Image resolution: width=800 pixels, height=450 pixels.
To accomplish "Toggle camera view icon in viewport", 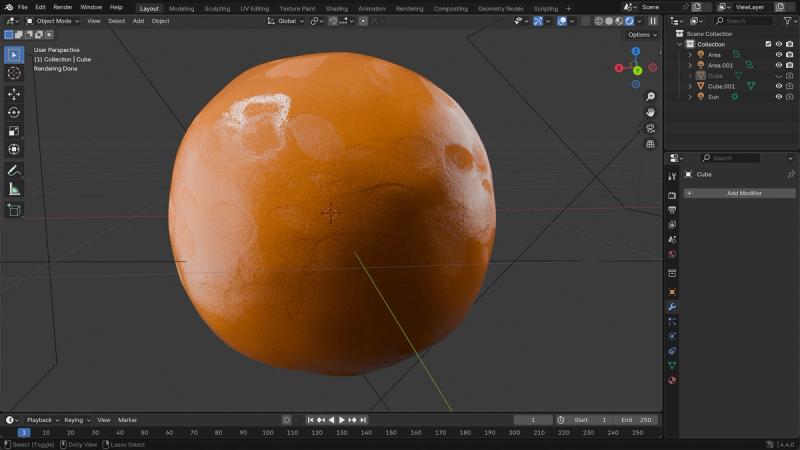I will tap(650, 128).
